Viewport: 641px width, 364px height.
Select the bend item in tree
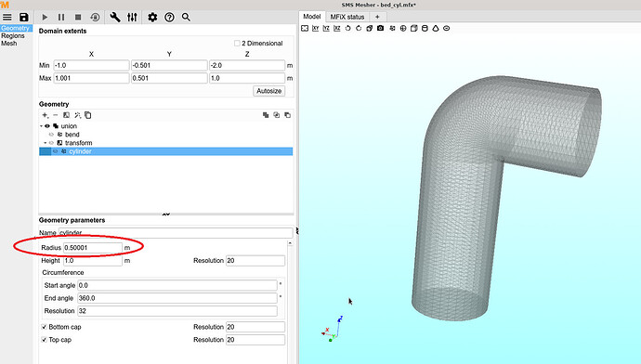click(72, 135)
